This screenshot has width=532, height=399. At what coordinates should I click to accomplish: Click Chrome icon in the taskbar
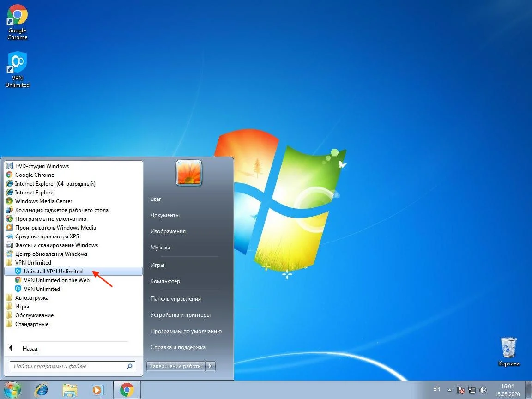tap(127, 390)
